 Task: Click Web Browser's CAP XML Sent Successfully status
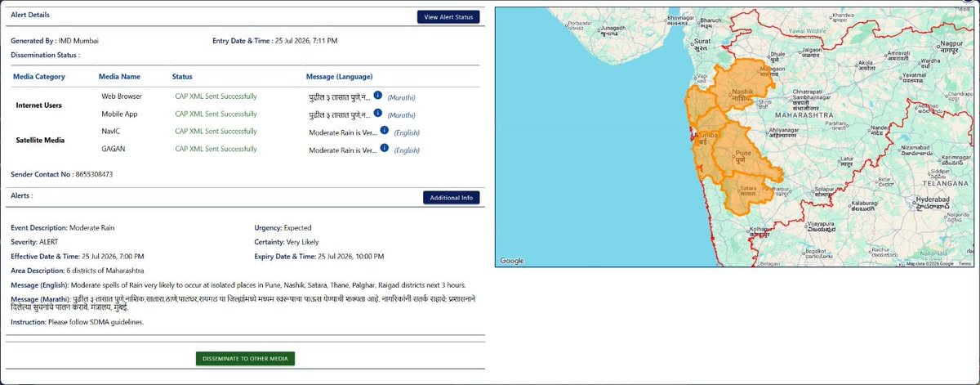pyautogui.click(x=216, y=96)
